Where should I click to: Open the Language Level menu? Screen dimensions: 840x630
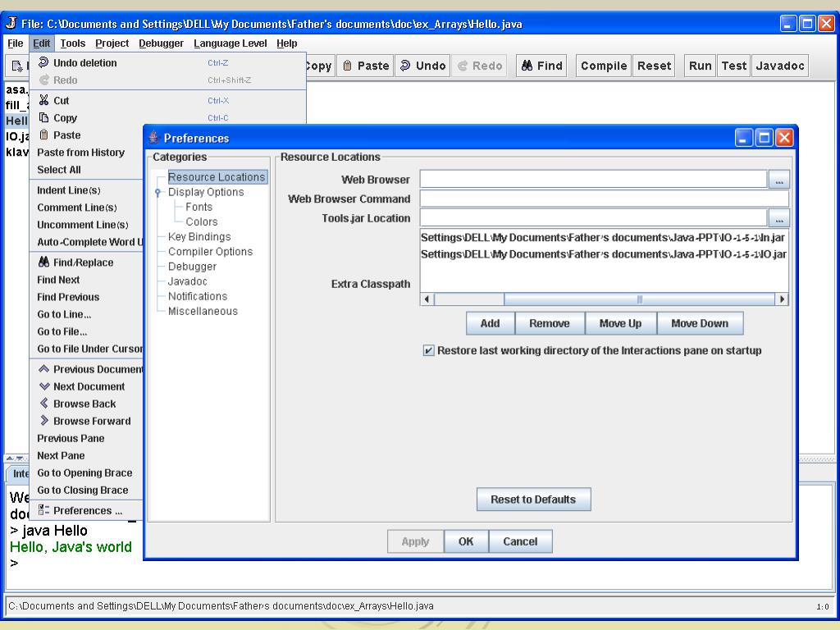(231, 43)
